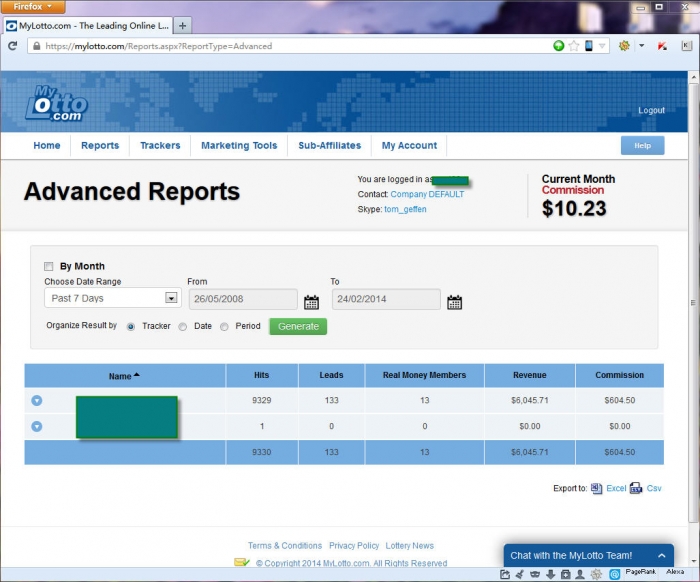Expand the first tracker row
This screenshot has width=700, height=582.
click(x=37, y=400)
